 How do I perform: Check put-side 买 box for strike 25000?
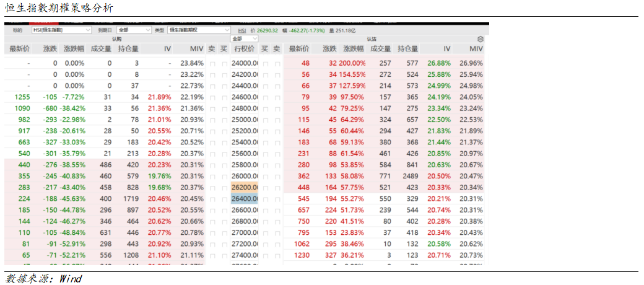click(x=265, y=120)
